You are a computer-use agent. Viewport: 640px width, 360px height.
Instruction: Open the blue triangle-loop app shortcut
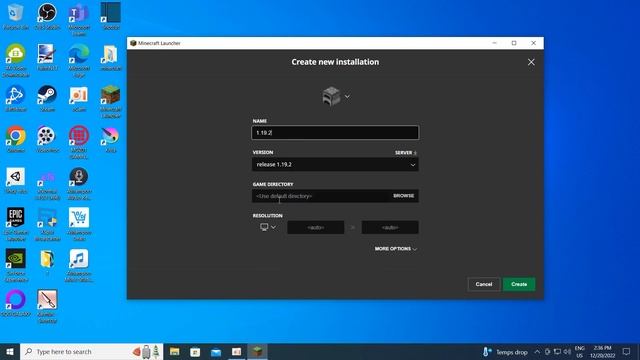click(x=16, y=98)
